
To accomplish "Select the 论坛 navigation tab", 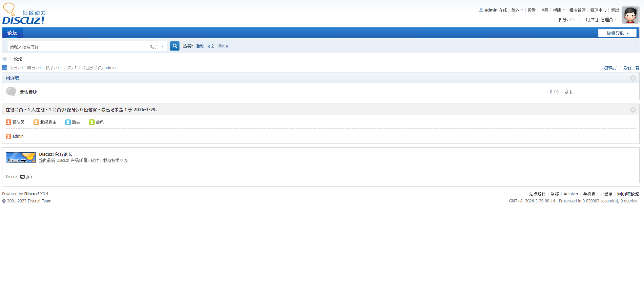I will pyautogui.click(x=12, y=33).
